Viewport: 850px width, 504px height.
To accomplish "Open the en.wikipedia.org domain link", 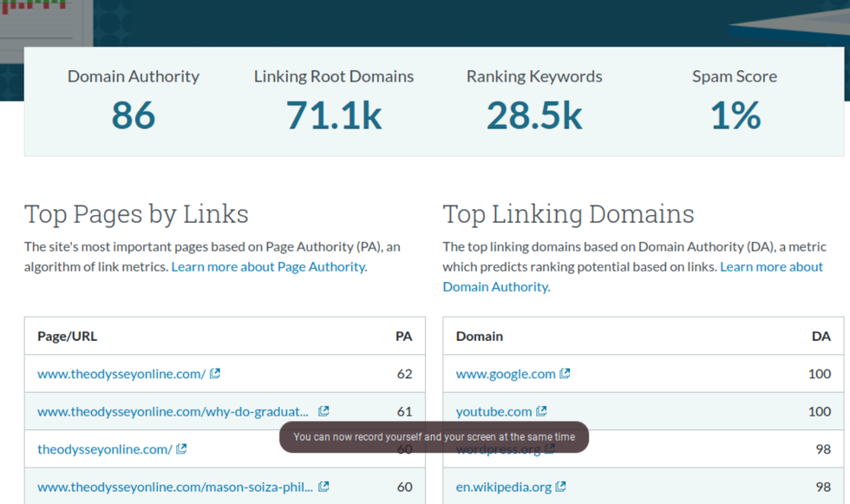I will point(503,487).
